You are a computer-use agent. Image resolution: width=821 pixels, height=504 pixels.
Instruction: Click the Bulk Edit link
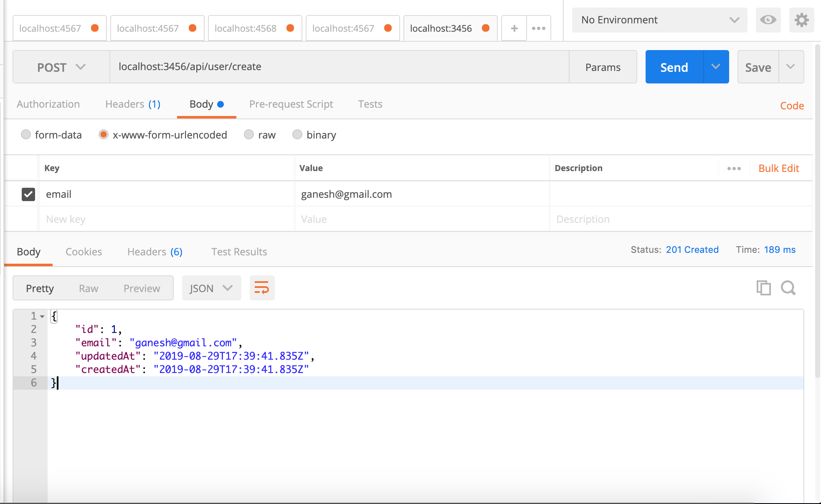[x=778, y=169]
